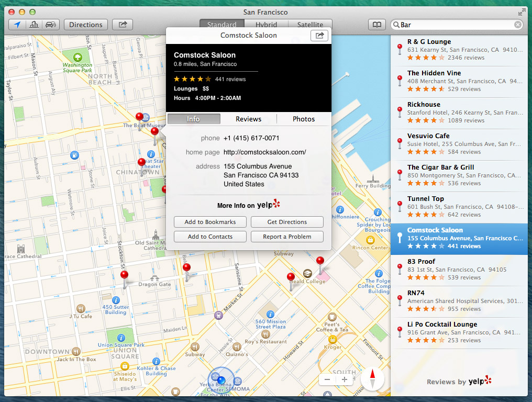Open the bookmarks book icon
Screen dimensions: 532x402
(x=377, y=25)
